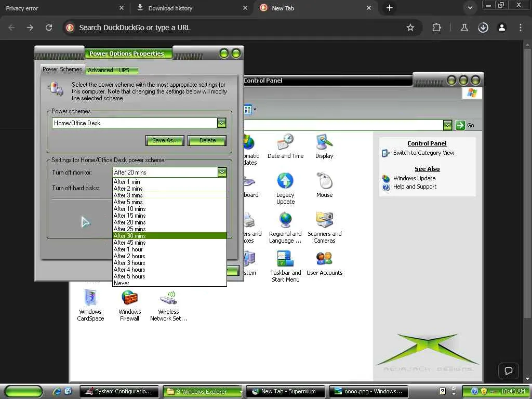
Task: Switch to the Power Schemes tab
Action: point(62,69)
